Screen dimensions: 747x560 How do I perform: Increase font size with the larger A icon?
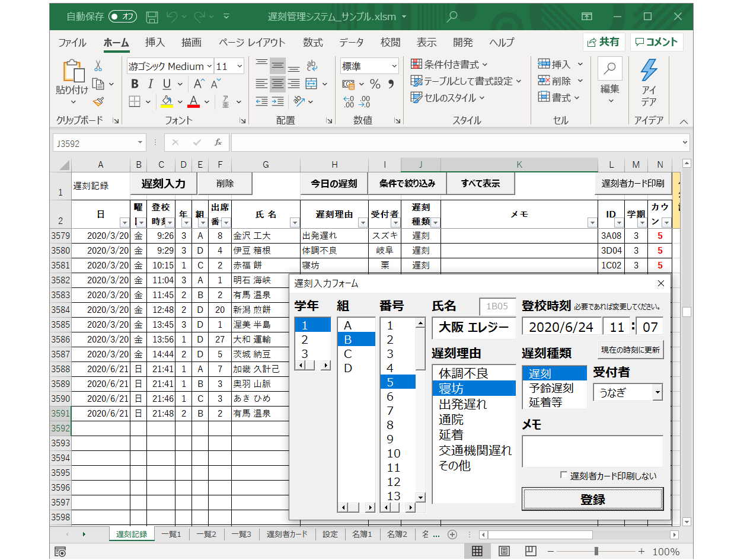coord(199,84)
